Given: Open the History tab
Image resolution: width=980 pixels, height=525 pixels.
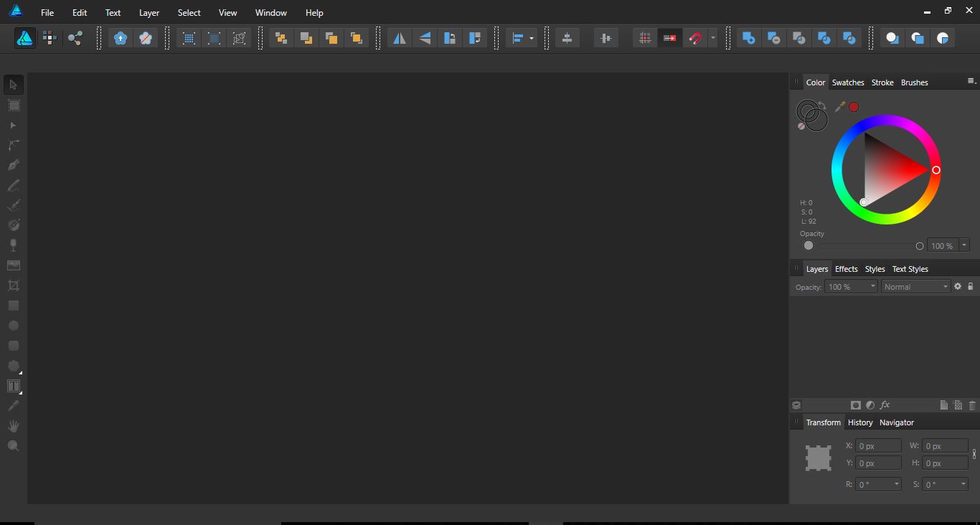Looking at the screenshot, I should 860,422.
